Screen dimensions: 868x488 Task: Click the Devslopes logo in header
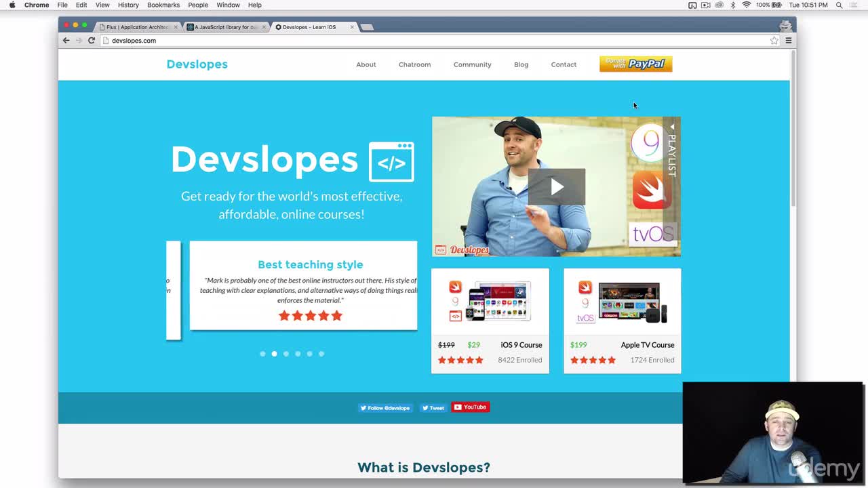(x=197, y=64)
